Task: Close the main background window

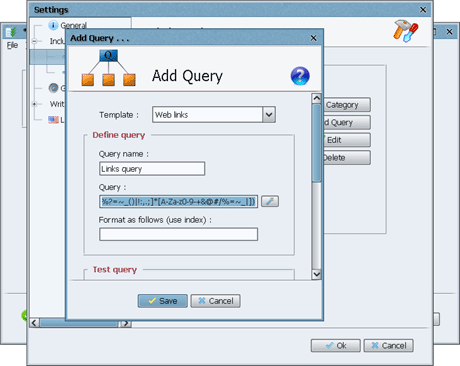Action: pos(449,32)
